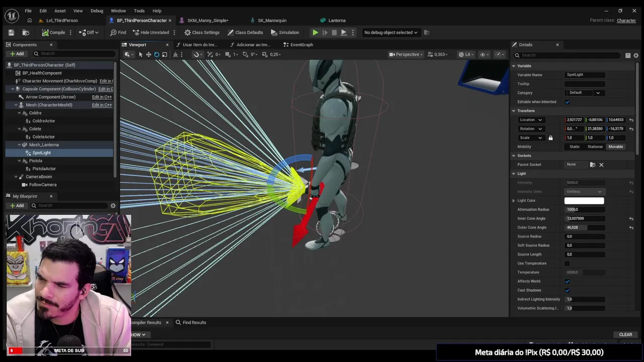
Task: Select the Translate gizmo tool
Action: 148,54
